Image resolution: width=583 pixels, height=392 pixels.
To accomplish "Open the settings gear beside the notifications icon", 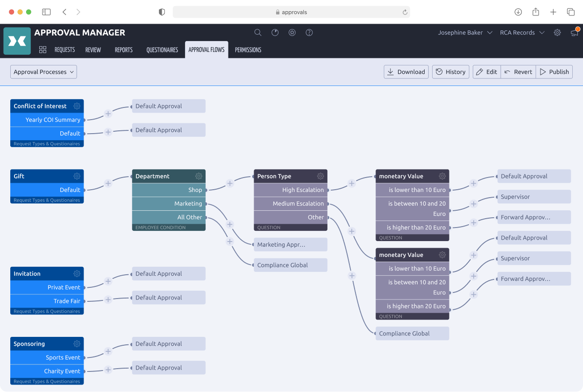I will pyautogui.click(x=557, y=32).
